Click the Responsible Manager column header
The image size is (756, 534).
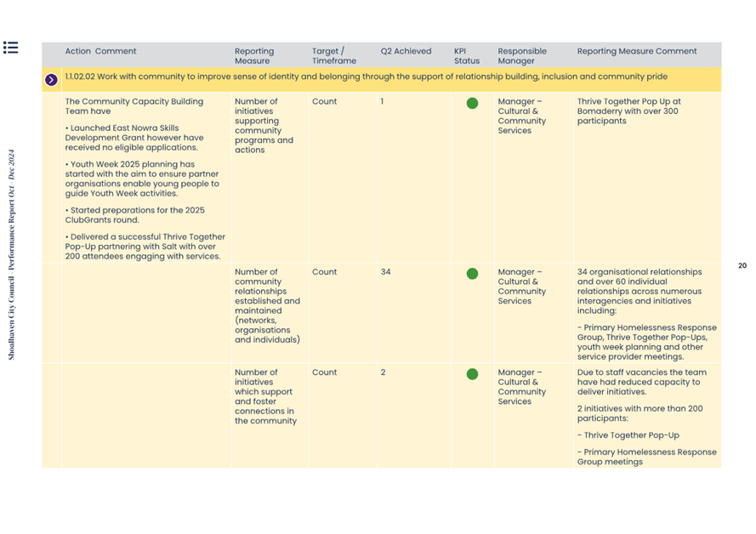pos(522,56)
